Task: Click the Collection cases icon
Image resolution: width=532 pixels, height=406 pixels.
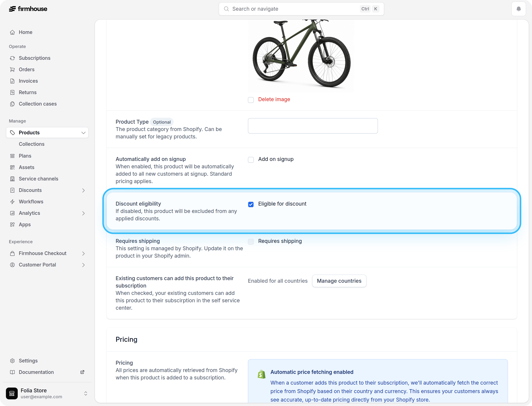Action: (x=12, y=104)
